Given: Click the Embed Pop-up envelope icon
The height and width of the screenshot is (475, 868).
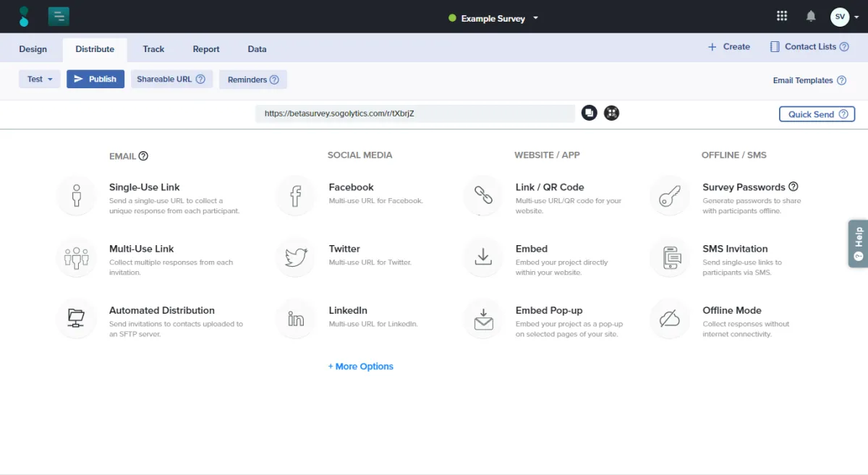Looking at the screenshot, I should coord(482,319).
